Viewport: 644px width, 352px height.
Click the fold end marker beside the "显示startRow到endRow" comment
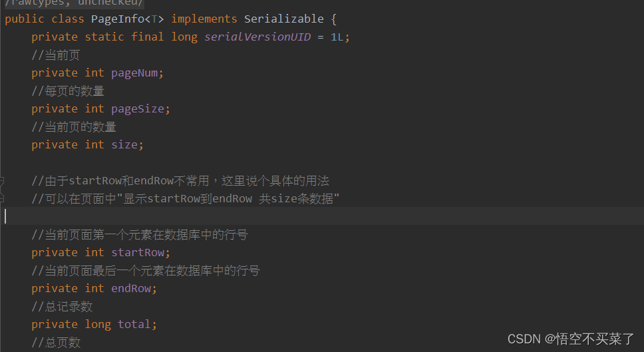[x=2, y=198]
